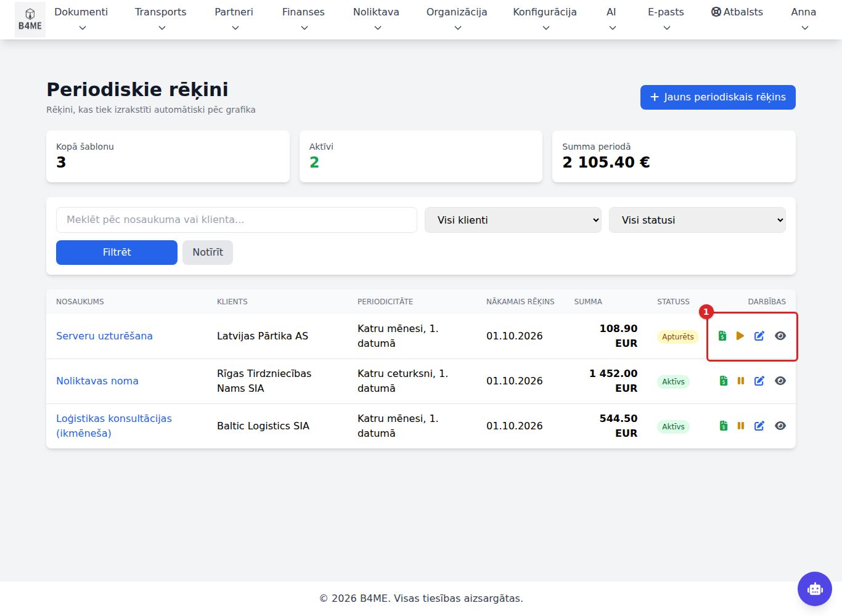Generate invoice for Serveru uzturēšana row
The width and height of the screenshot is (842, 616).
click(722, 336)
